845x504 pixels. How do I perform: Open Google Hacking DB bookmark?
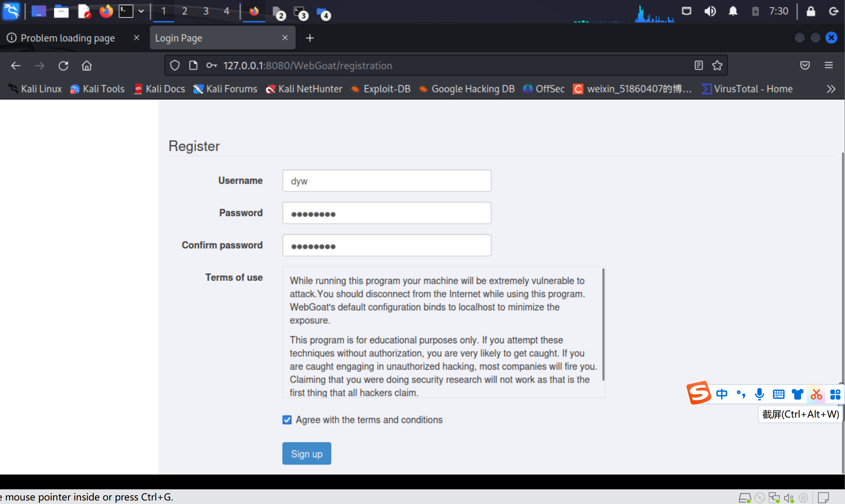tap(467, 89)
